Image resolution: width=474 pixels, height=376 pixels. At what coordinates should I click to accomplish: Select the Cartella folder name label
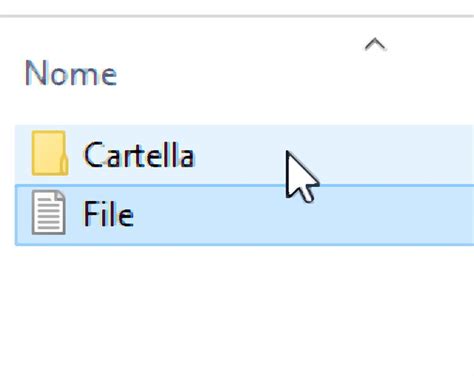[139, 154]
